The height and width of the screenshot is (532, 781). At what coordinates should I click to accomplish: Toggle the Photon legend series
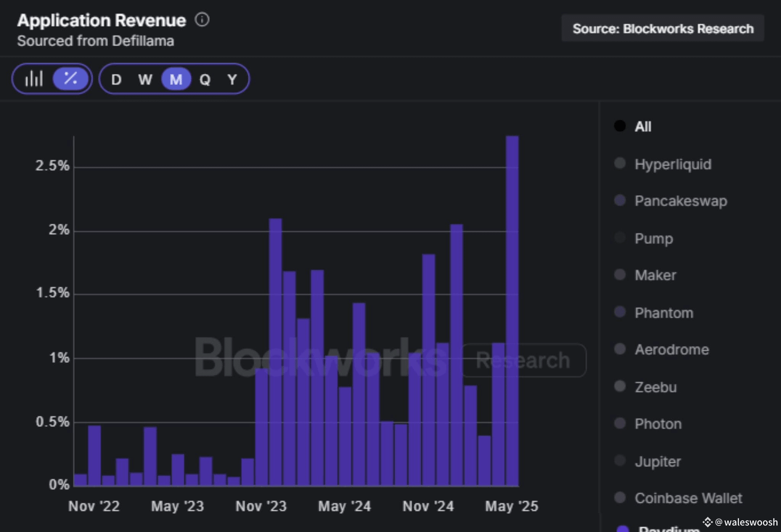click(x=648, y=423)
